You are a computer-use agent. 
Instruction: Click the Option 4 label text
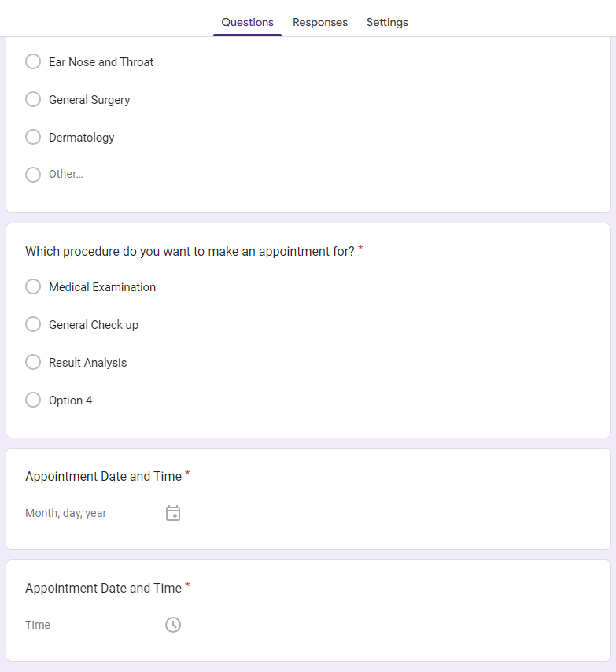[x=71, y=401]
